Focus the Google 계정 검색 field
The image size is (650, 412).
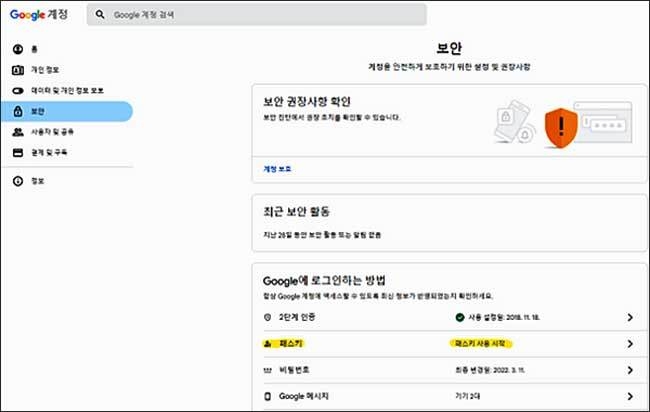pyautogui.click(x=257, y=15)
